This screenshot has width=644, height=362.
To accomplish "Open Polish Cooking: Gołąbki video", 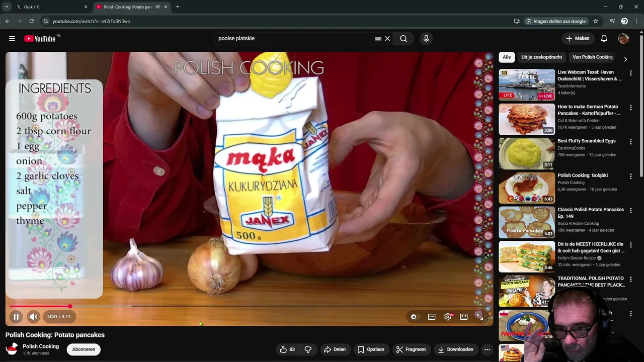I will tap(527, 188).
